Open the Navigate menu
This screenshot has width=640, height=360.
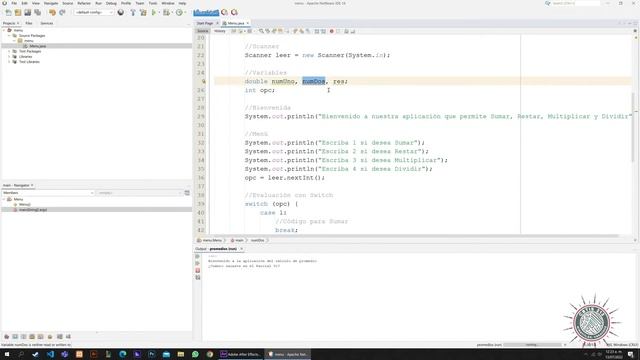[51, 3]
